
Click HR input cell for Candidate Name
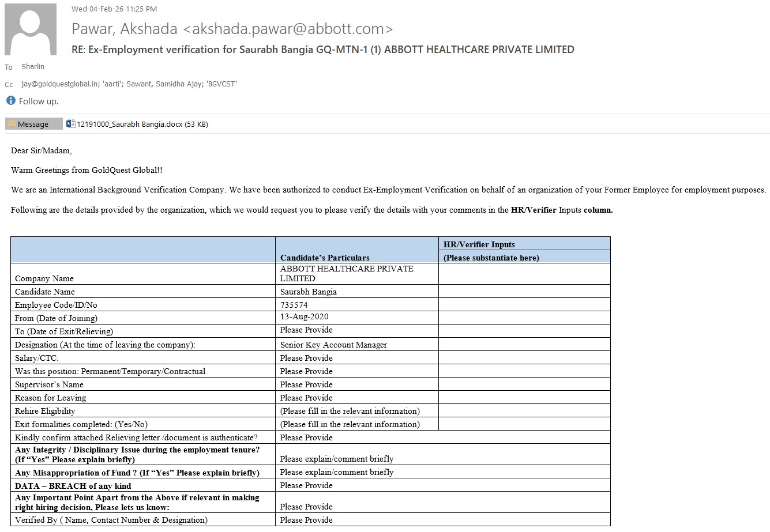click(x=524, y=291)
